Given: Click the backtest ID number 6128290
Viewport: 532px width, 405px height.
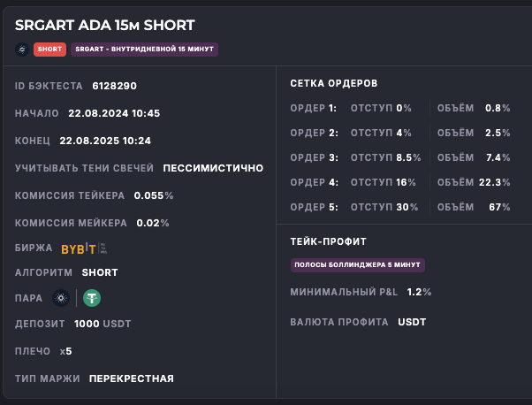Looking at the screenshot, I should point(114,86).
